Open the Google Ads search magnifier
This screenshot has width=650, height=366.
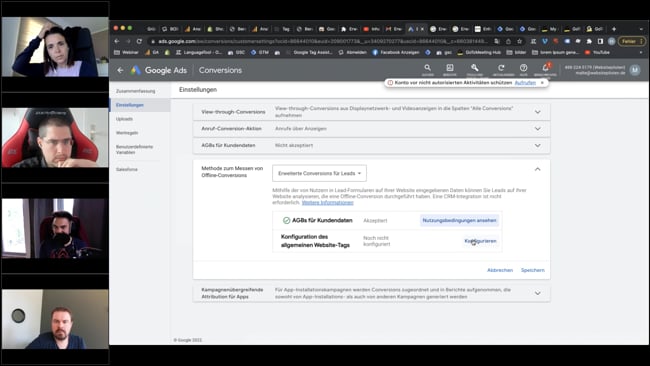pyautogui.click(x=427, y=69)
